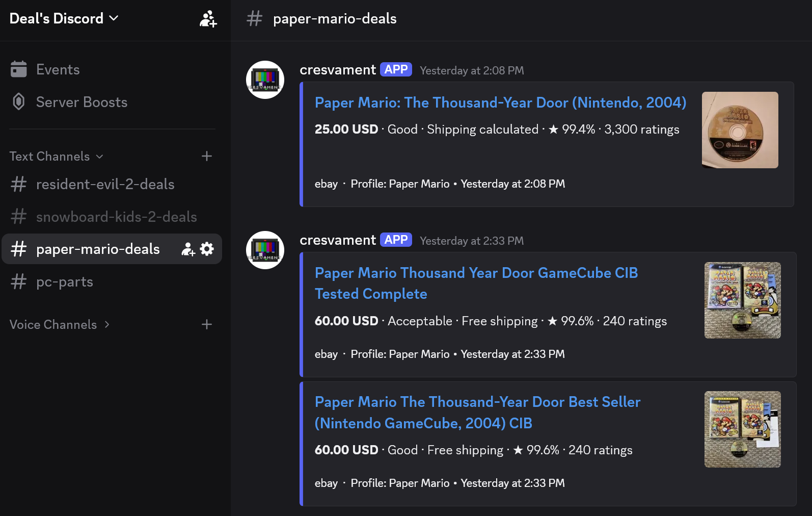Click the Yesterday at 2:33 PM message timestamp
812x516 pixels.
pos(472,241)
